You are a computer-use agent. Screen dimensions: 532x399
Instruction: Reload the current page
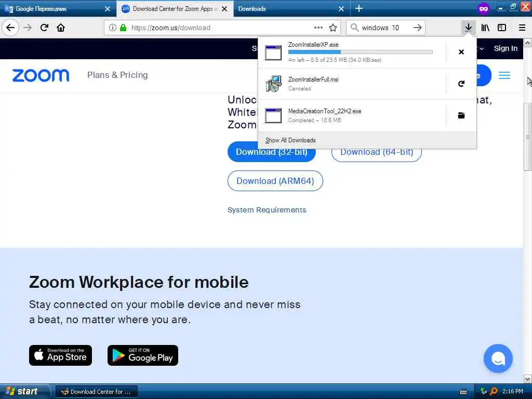44,28
